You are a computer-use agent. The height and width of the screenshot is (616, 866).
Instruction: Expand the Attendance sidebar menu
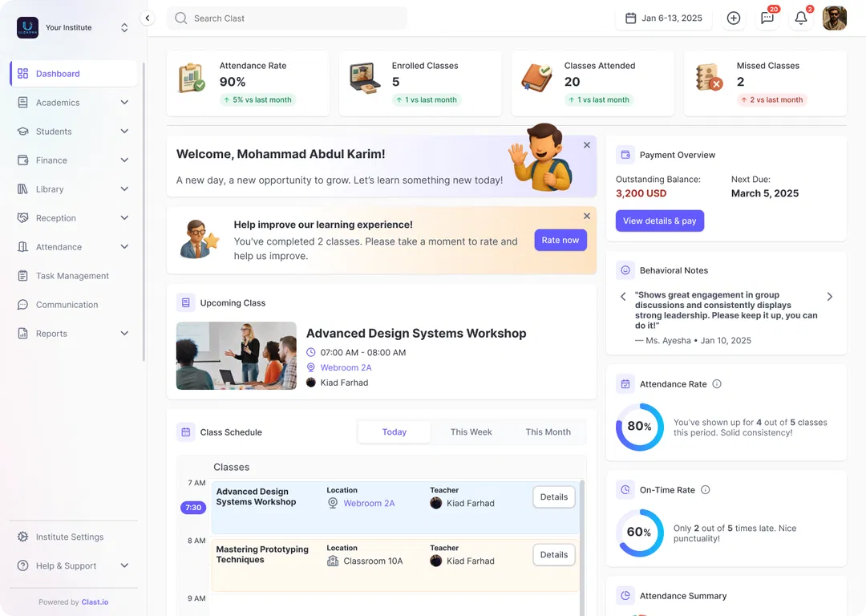[x=124, y=247]
